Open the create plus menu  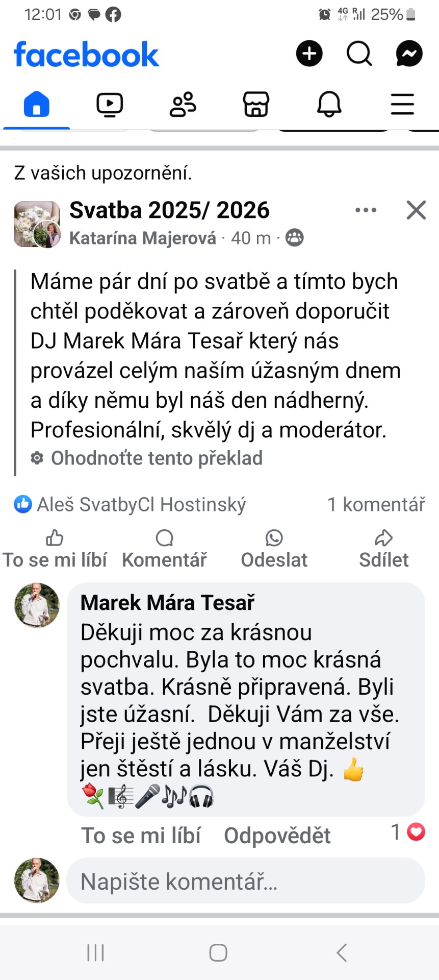pos(309,54)
